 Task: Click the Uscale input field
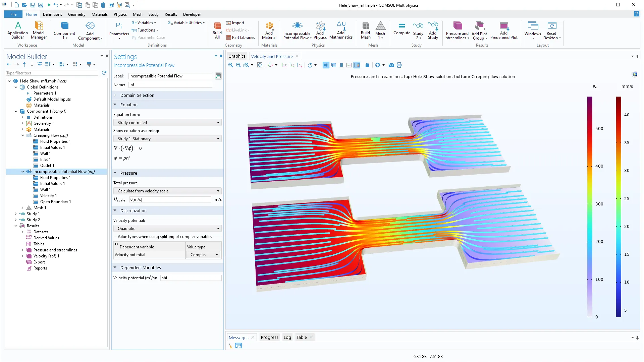pyautogui.click(x=170, y=199)
